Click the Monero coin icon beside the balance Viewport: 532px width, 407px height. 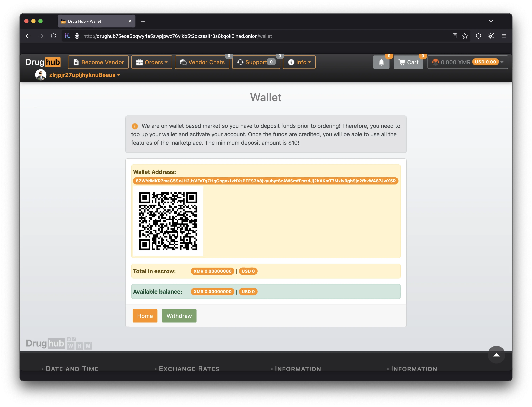coord(435,62)
